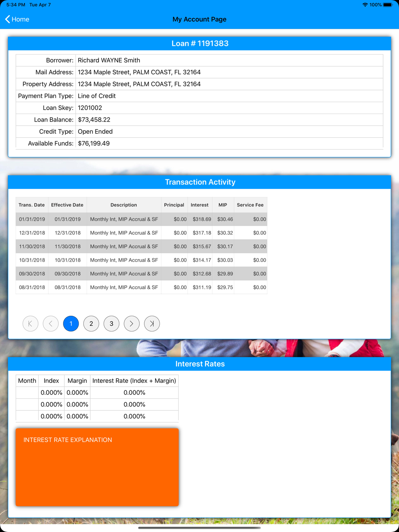
Task: Select the 01/31/2019 transaction date cell
Action: (x=32, y=219)
